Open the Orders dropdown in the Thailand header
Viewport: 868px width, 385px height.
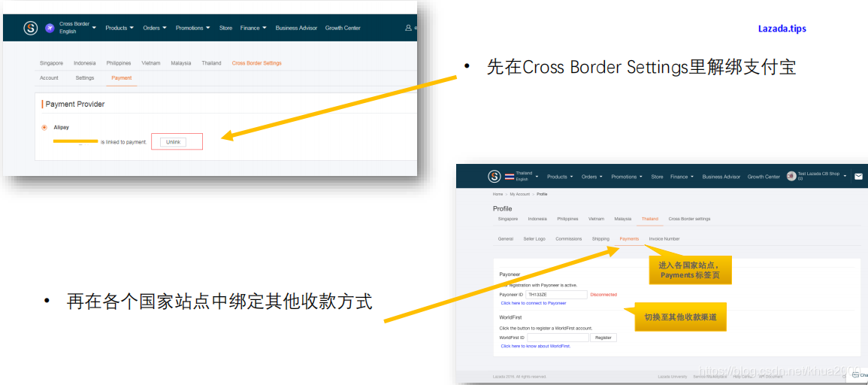point(592,177)
